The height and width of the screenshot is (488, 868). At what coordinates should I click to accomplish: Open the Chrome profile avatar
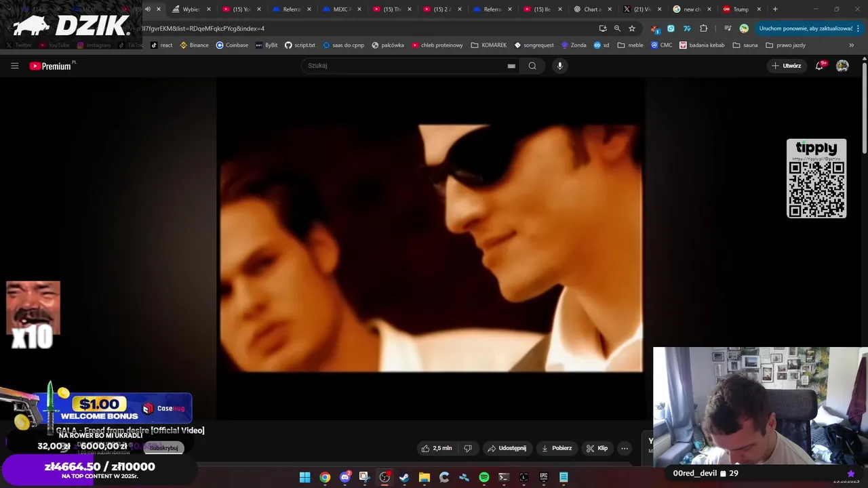point(744,28)
